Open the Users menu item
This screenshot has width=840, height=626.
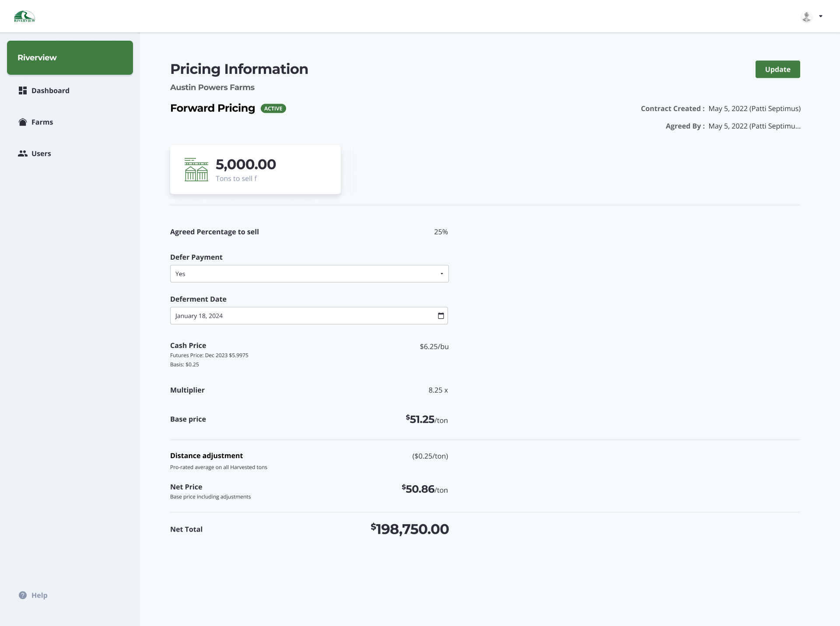pos(41,153)
